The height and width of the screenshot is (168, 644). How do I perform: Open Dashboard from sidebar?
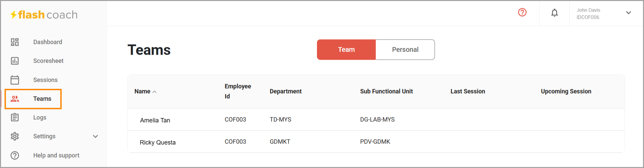point(48,42)
